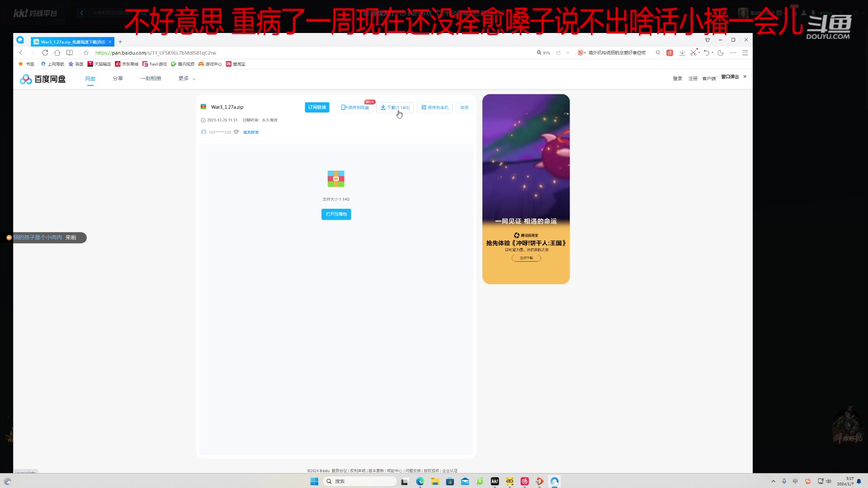
Task: Close the War3_1.27a.zip browser tab
Action: click(110, 42)
